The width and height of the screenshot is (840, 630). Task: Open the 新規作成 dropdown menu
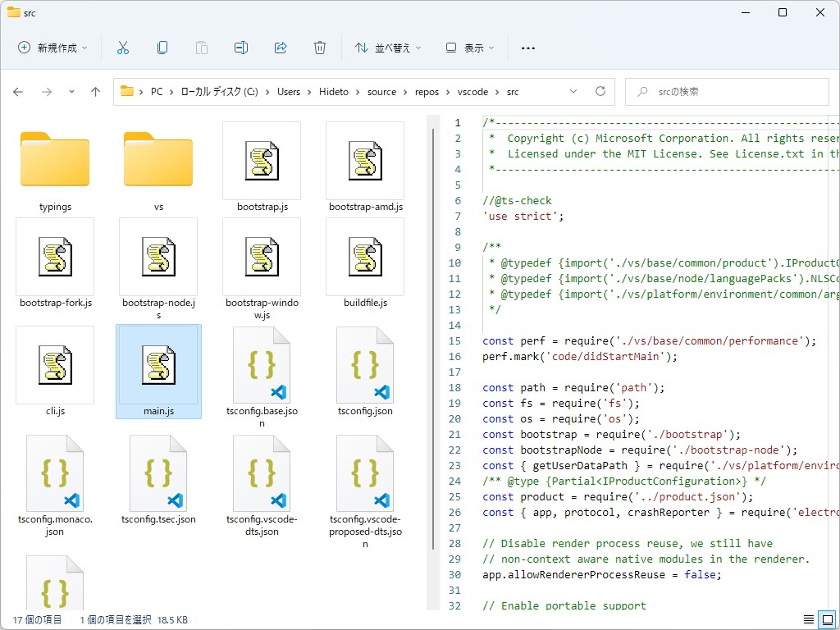tap(53, 48)
